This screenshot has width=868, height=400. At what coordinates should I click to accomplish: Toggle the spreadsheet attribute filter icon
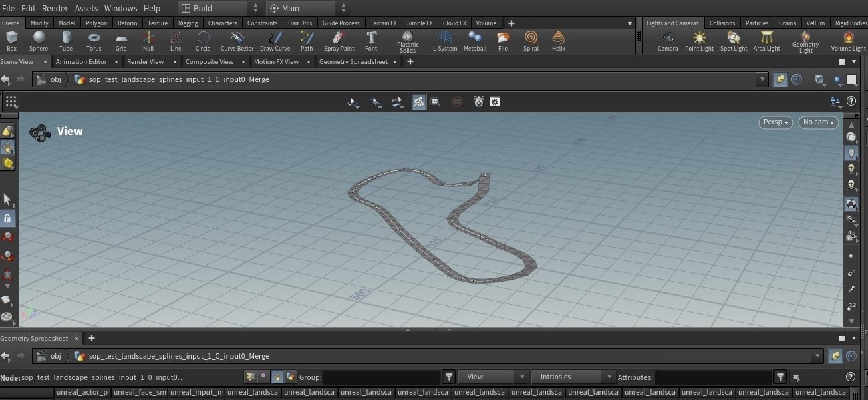click(x=780, y=377)
